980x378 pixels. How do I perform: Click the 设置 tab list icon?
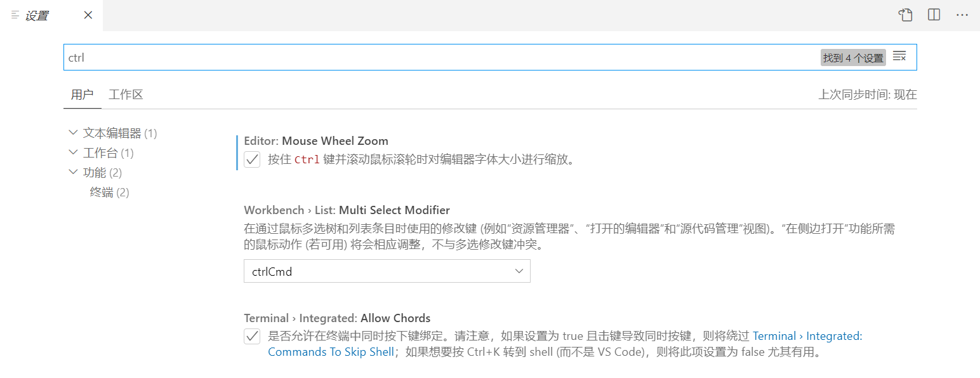click(x=15, y=15)
